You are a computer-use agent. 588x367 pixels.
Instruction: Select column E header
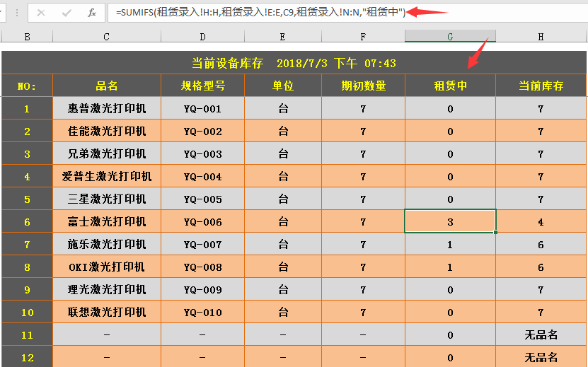[x=283, y=36]
